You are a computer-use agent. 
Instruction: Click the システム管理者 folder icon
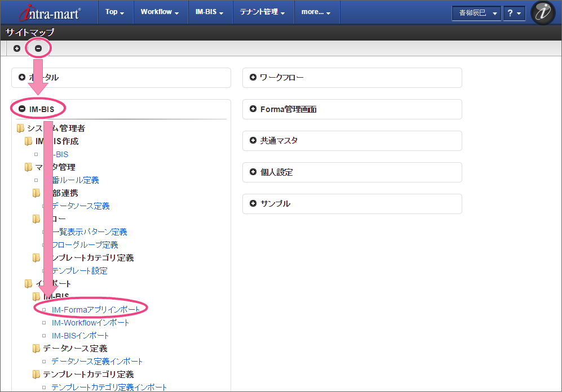tap(21, 128)
